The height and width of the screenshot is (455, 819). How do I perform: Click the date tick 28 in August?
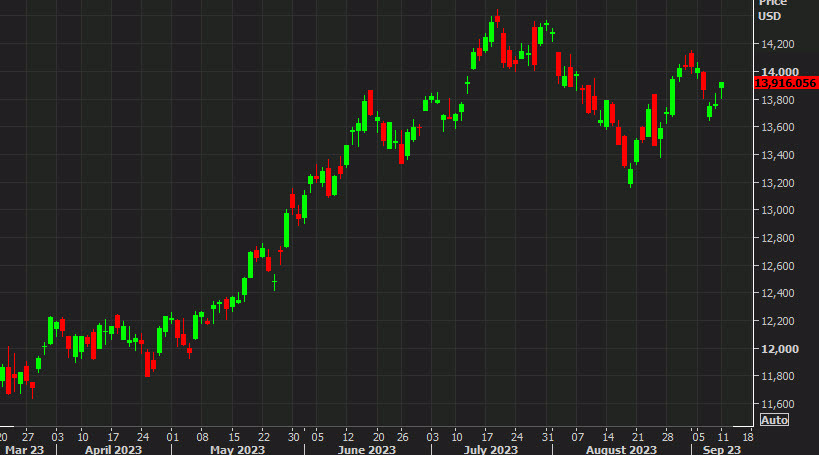pyautogui.click(x=668, y=437)
